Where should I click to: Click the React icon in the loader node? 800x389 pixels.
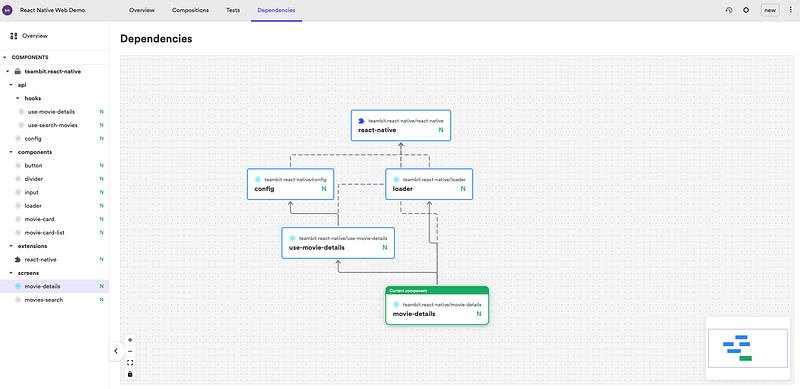pyautogui.click(x=396, y=180)
